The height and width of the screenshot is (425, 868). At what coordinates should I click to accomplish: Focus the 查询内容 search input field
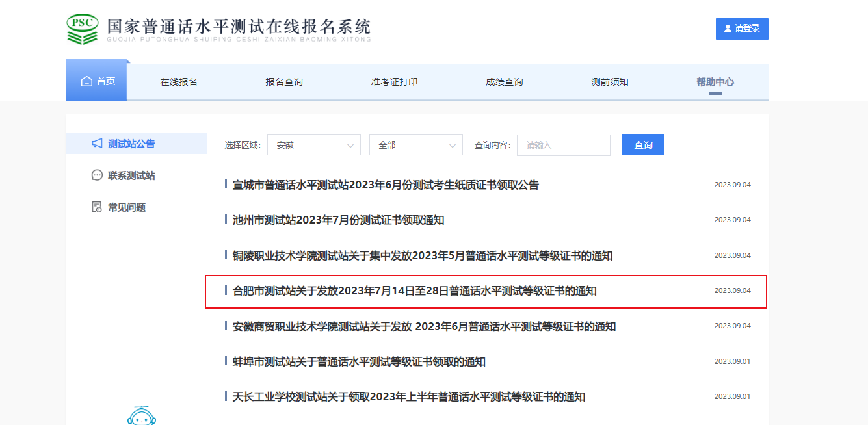[x=563, y=145]
